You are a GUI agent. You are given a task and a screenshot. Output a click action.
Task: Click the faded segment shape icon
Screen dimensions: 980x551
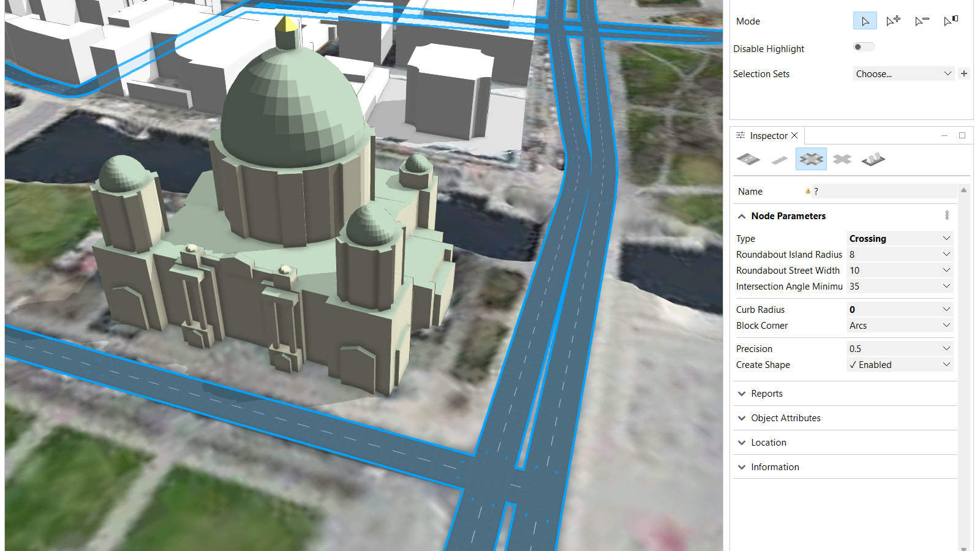[780, 160]
